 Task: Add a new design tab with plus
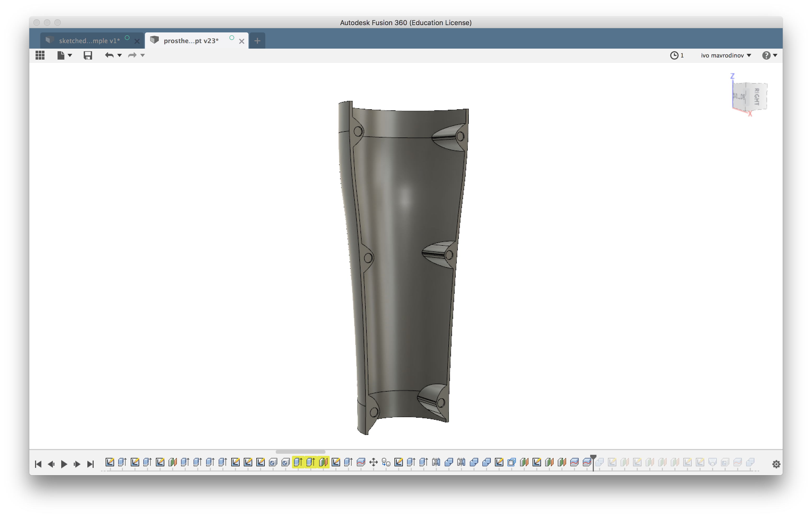pos(257,41)
